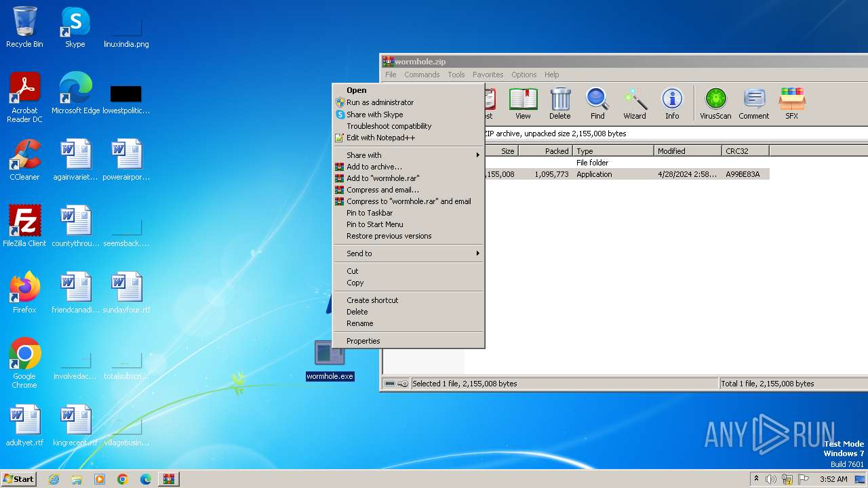Image resolution: width=868 pixels, height=488 pixels.
Task: Choose Pin to Taskbar
Action: 408,213
